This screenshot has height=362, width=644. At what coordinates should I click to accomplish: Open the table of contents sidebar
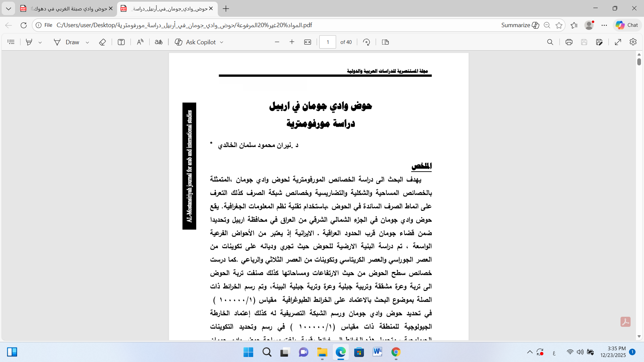[11, 42]
